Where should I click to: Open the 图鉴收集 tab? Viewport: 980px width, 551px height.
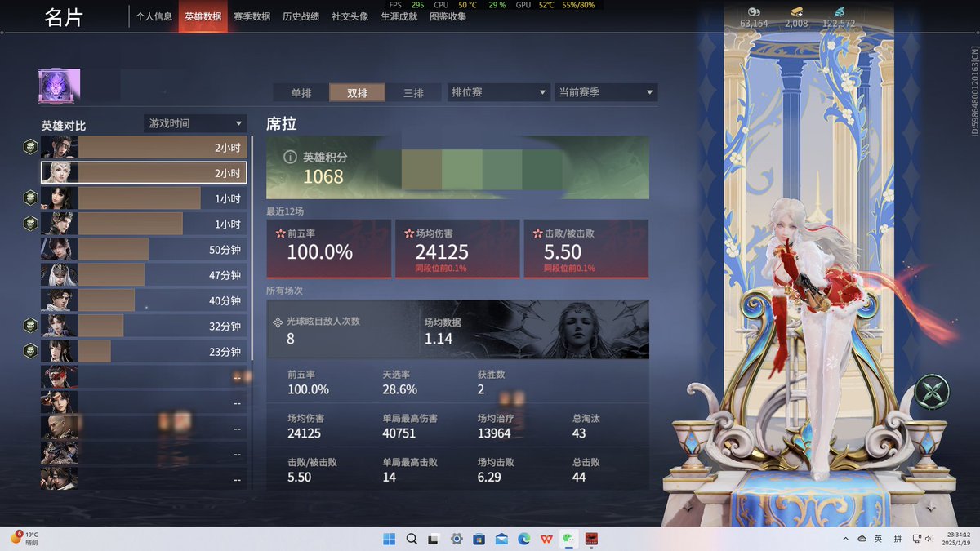[448, 16]
